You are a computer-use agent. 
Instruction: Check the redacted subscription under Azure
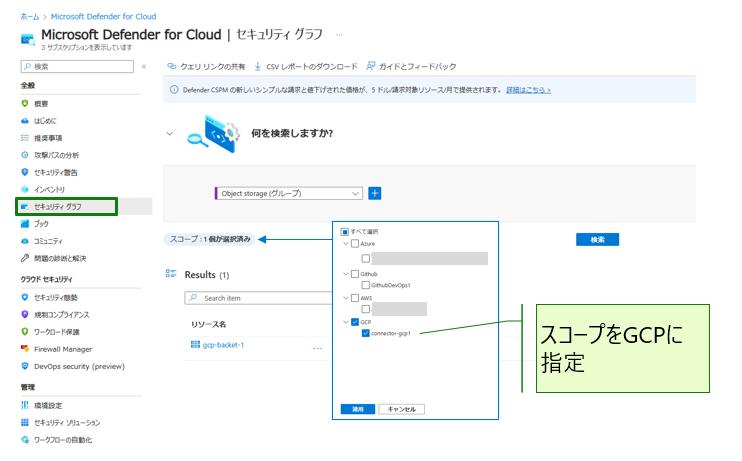365,258
